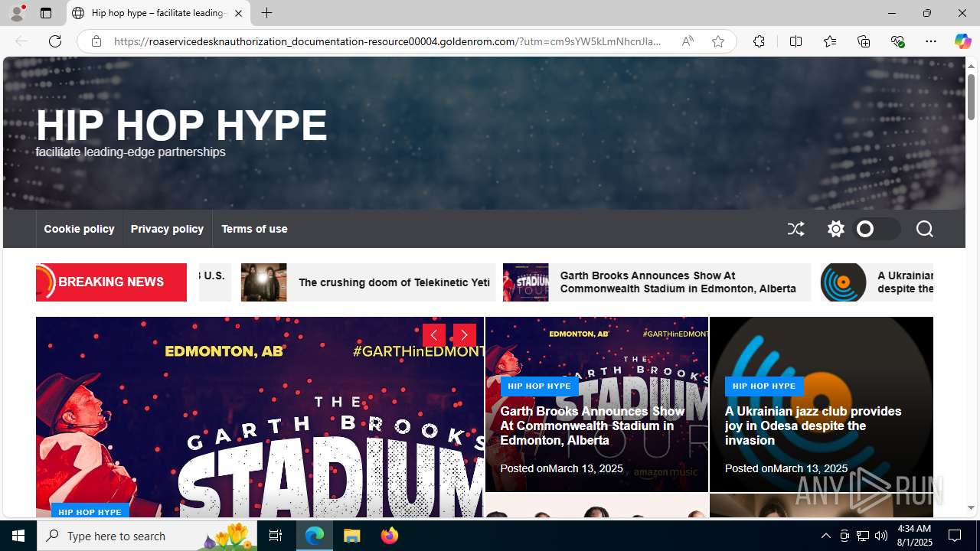Open the Favorites list icon
This screenshot has width=980, height=551.
(829, 41)
